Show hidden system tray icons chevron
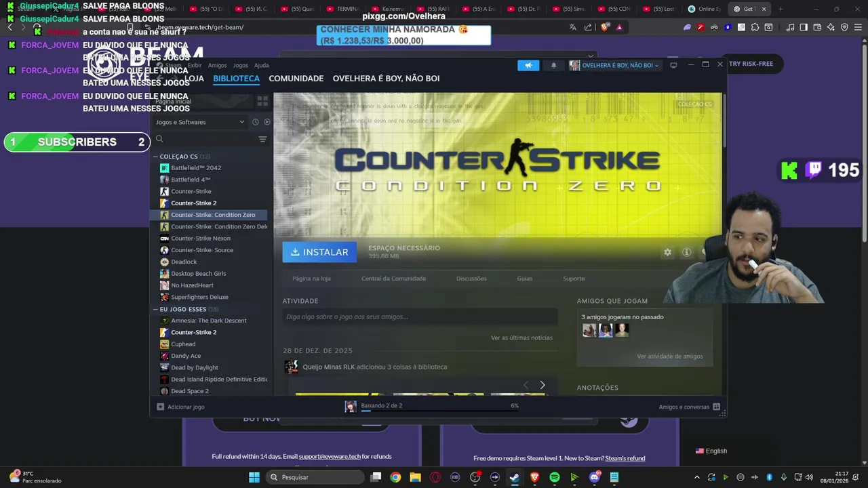The width and height of the screenshot is (868, 488). pos(696,477)
